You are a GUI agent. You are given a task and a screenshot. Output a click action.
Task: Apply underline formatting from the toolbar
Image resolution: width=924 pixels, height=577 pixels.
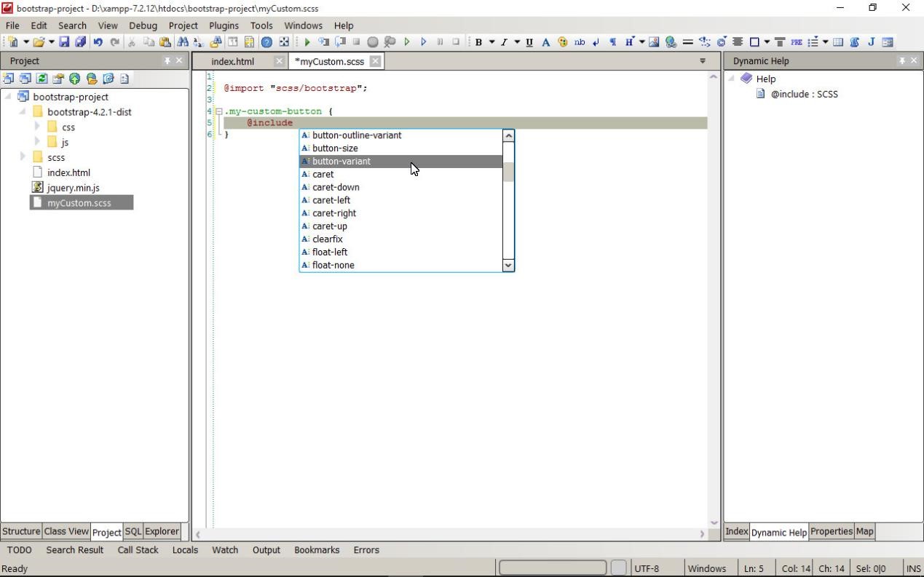[x=529, y=42]
